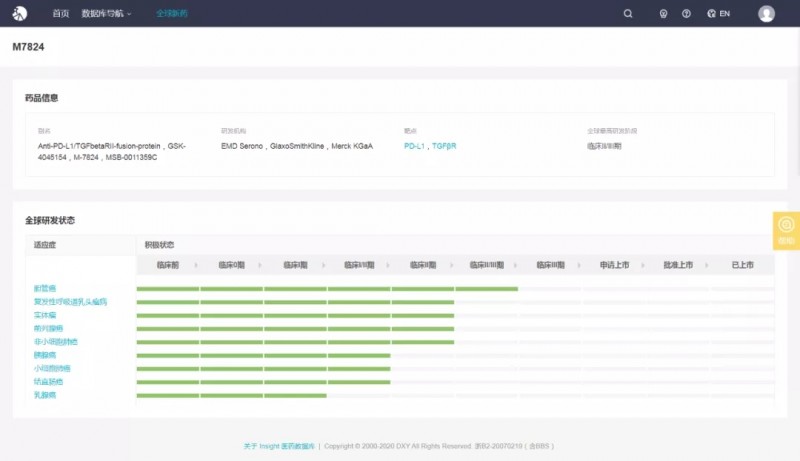Viewport: 800px width, 461px height.
Task: Click the yellow floating feedback widget icon
Action: point(786,225)
